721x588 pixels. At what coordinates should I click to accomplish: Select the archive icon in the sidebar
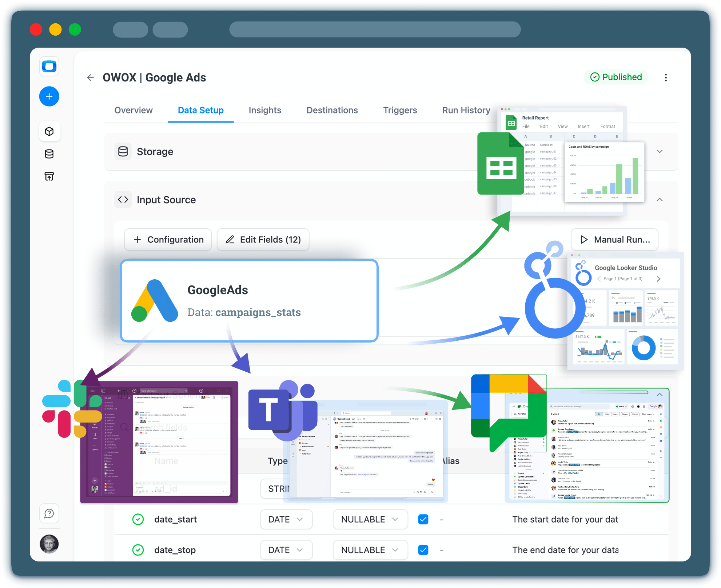point(49,177)
